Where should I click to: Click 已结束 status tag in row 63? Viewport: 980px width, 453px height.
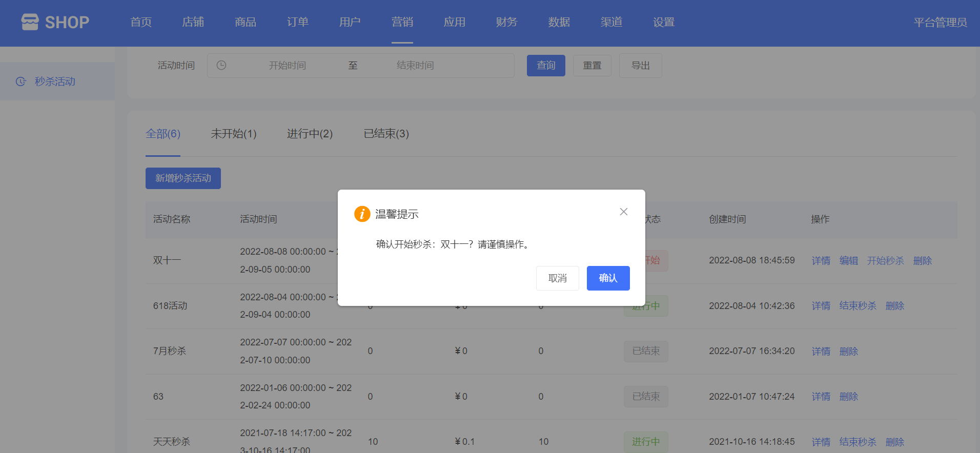pos(646,397)
